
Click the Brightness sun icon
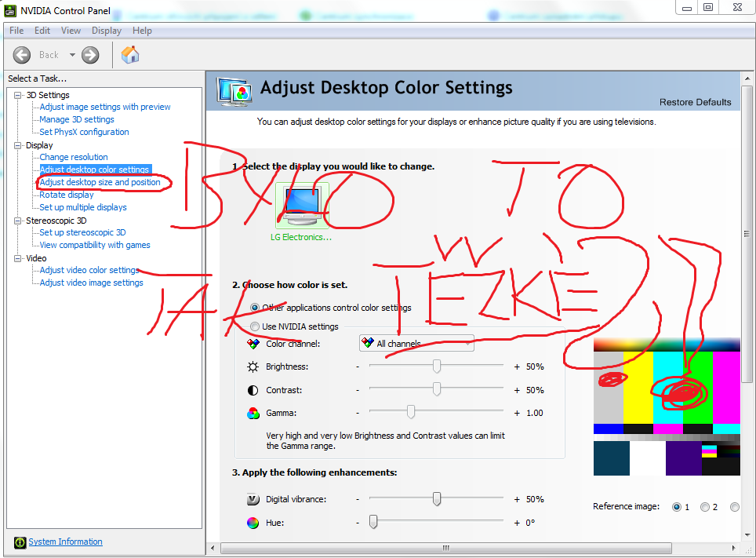click(x=253, y=367)
